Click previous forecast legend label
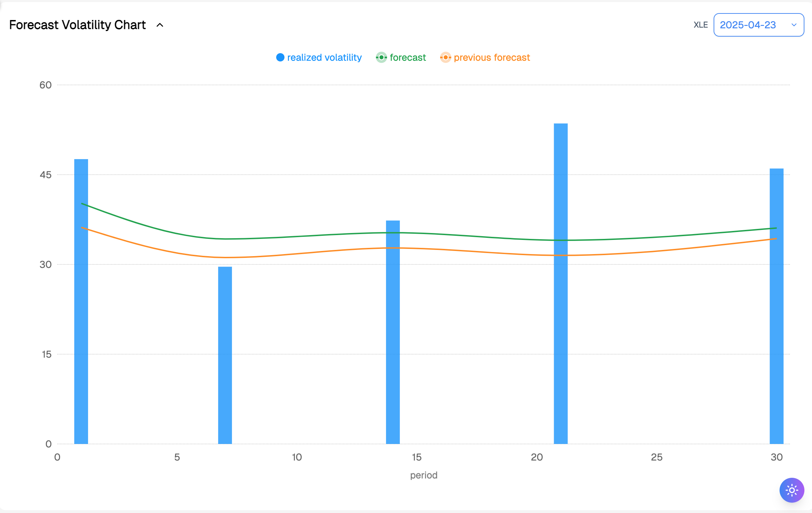 pos(492,57)
